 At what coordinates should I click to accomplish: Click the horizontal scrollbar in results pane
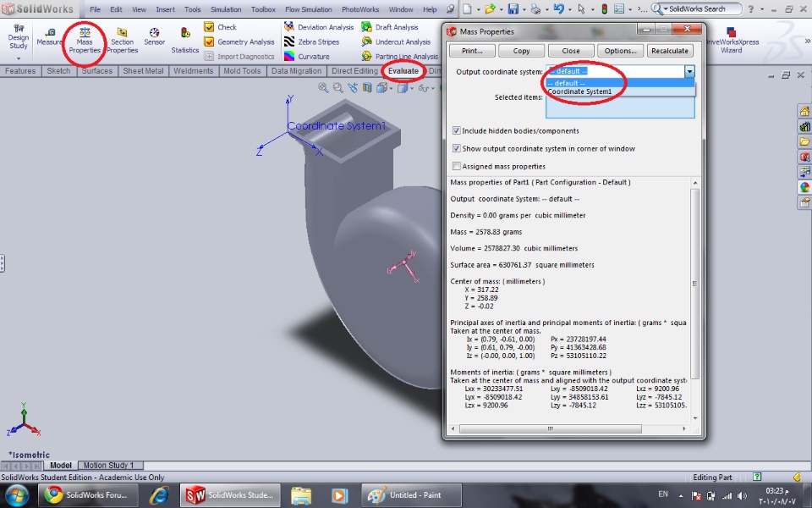pos(550,428)
